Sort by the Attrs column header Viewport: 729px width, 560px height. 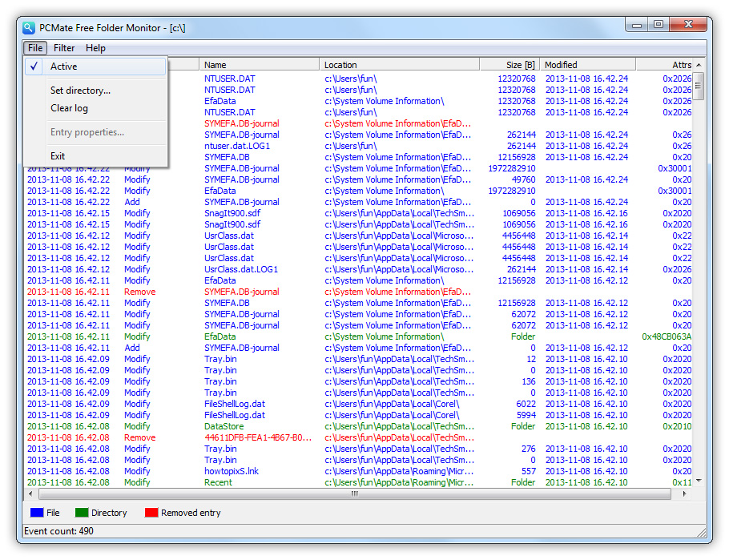664,65
